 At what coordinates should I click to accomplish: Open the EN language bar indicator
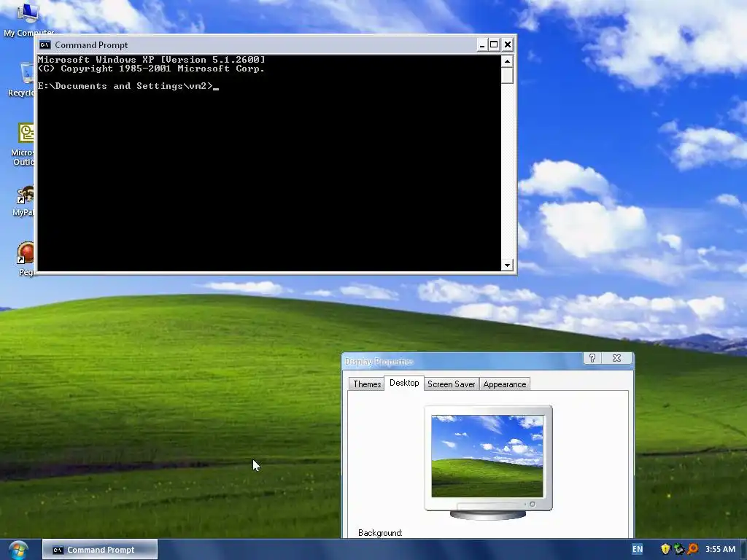pyautogui.click(x=637, y=549)
